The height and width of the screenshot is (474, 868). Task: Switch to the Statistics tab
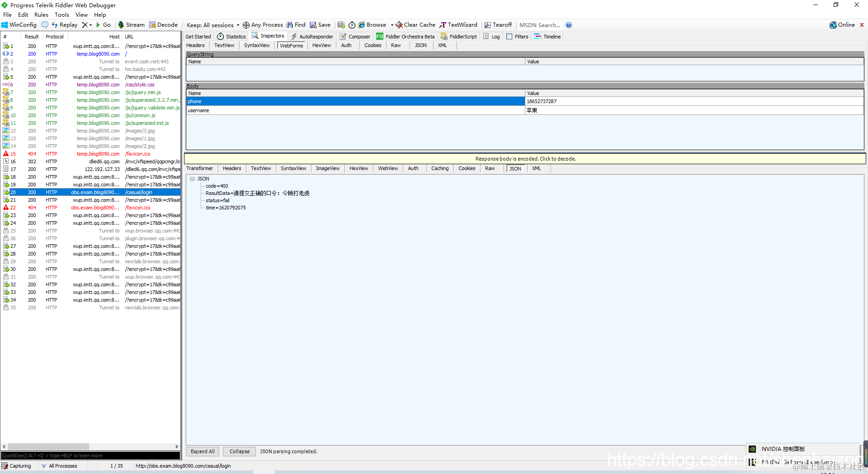pos(231,37)
